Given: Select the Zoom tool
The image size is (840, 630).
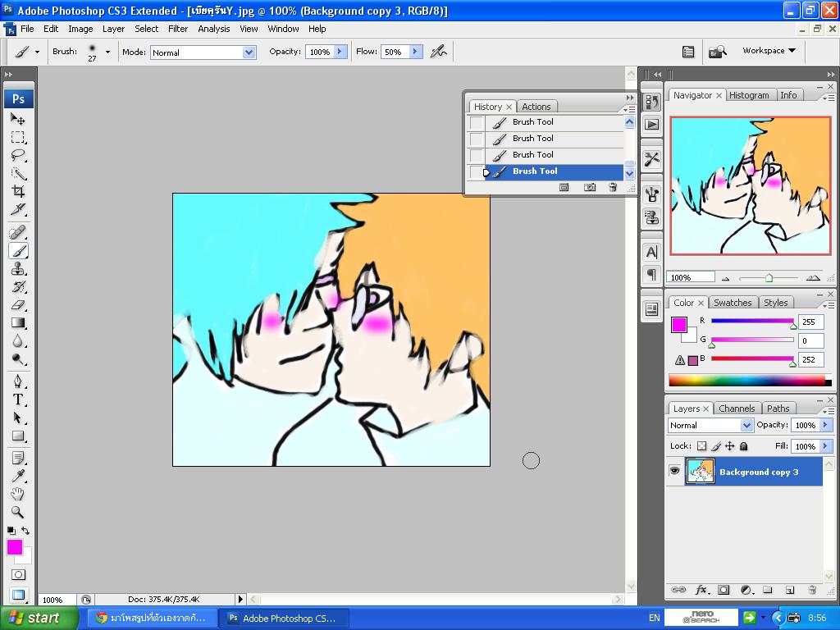Looking at the screenshot, I should pyautogui.click(x=18, y=512).
